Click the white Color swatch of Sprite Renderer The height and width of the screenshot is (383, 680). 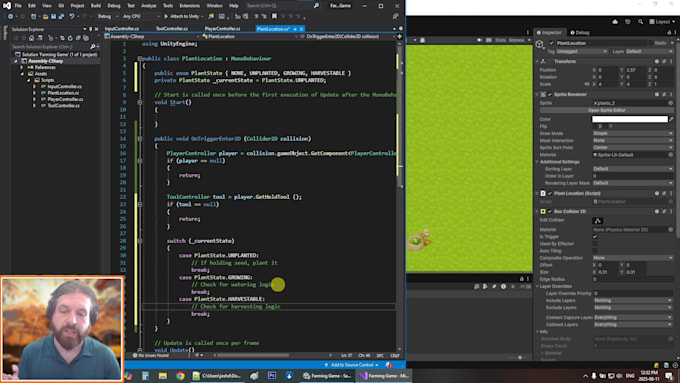630,119
